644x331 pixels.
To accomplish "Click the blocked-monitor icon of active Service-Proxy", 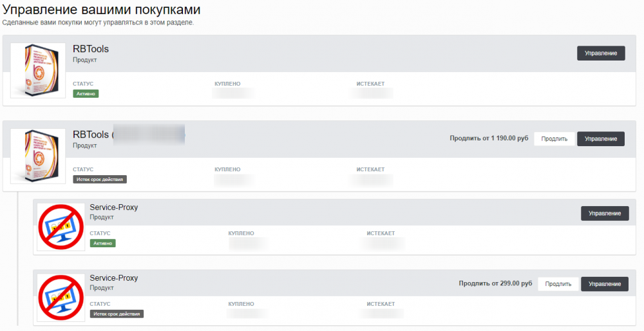I will pos(61,227).
